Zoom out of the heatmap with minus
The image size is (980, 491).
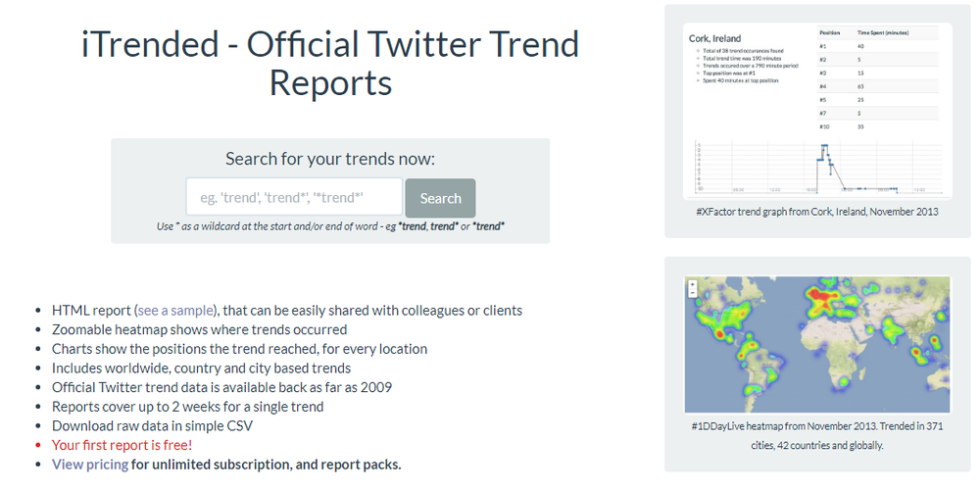[x=693, y=293]
